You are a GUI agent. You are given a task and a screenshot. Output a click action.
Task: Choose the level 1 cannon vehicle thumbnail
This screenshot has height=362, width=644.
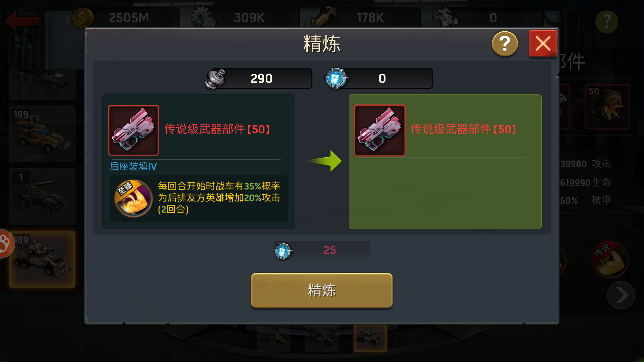(42, 197)
